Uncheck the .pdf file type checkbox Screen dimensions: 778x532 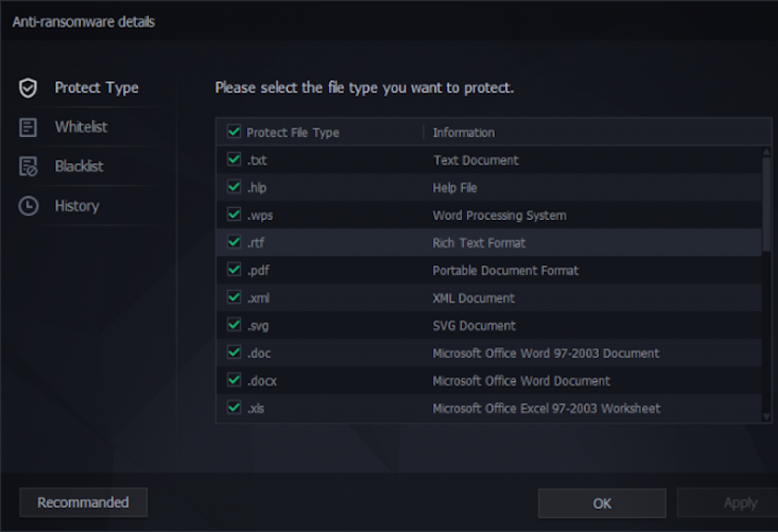tap(234, 269)
